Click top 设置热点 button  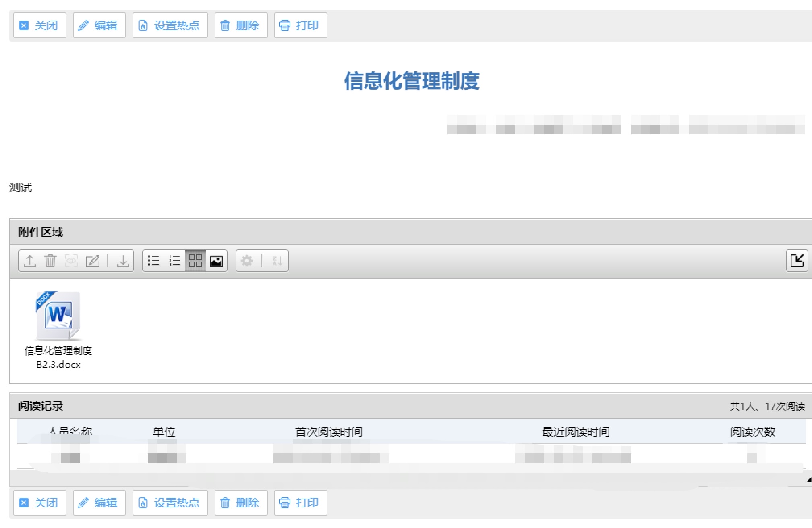[170, 25]
